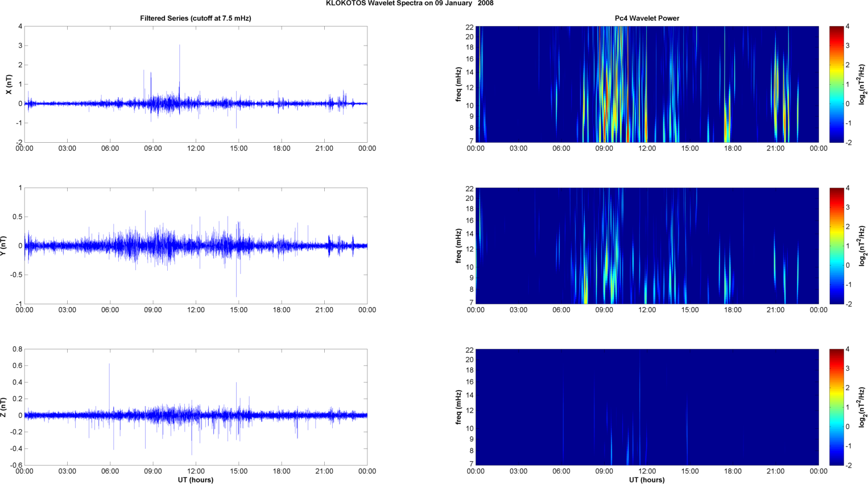
Task: Click the "7" frequency tick on the bottom wavelet panel
Action: coord(472,464)
